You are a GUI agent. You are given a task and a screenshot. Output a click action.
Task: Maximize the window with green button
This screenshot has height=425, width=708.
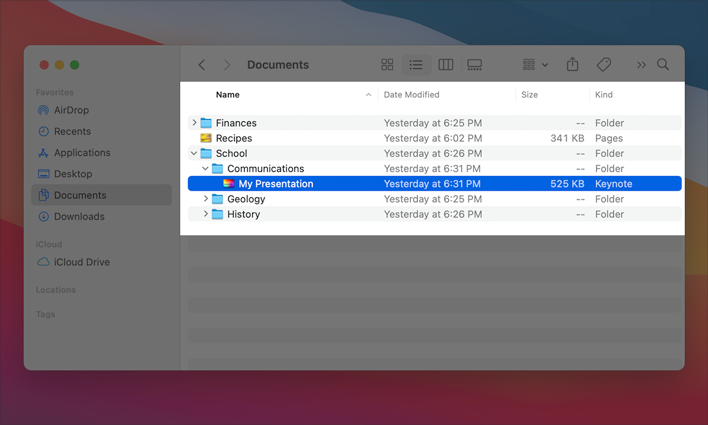75,65
